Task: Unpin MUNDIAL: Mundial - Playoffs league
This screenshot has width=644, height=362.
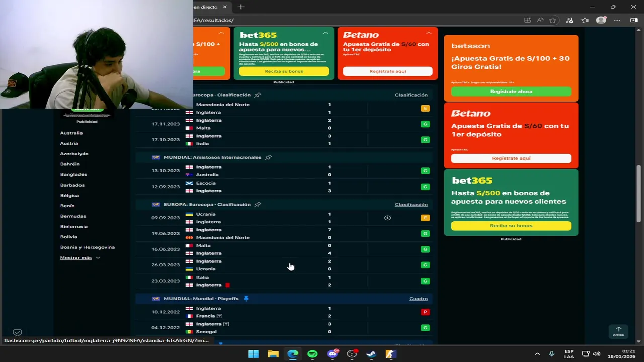Action: click(x=246, y=299)
